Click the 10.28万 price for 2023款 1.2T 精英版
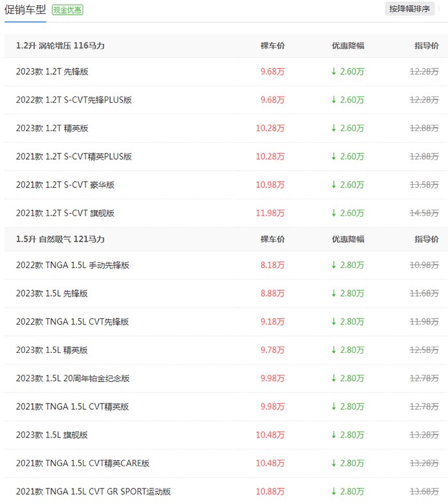Screen dimensions: 448x502 tap(270, 128)
